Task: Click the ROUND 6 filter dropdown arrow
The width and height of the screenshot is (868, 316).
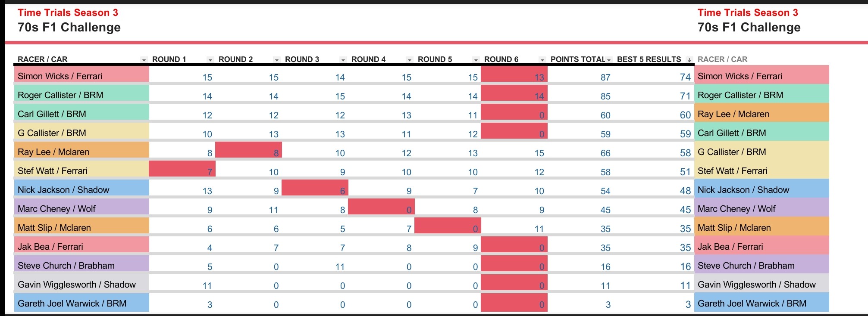Action: coord(542,60)
